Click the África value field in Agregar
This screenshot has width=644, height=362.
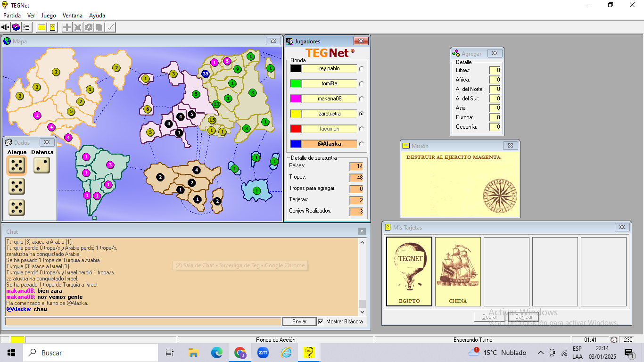tap(495, 80)
